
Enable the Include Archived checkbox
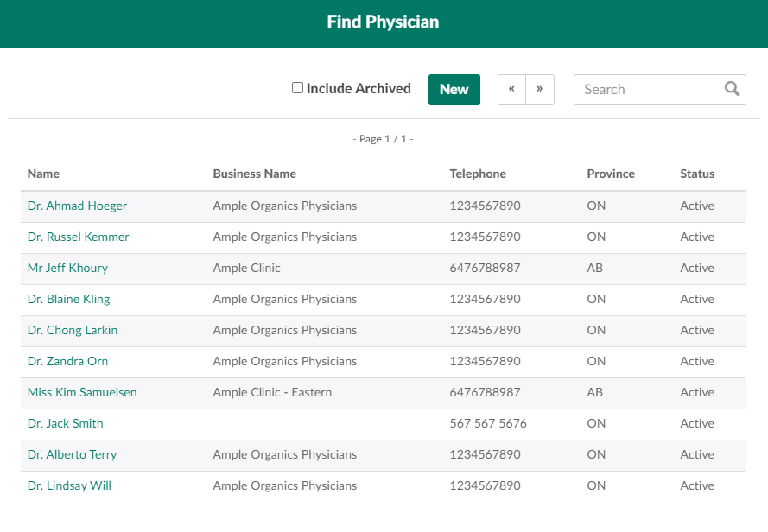pos(297,88)
